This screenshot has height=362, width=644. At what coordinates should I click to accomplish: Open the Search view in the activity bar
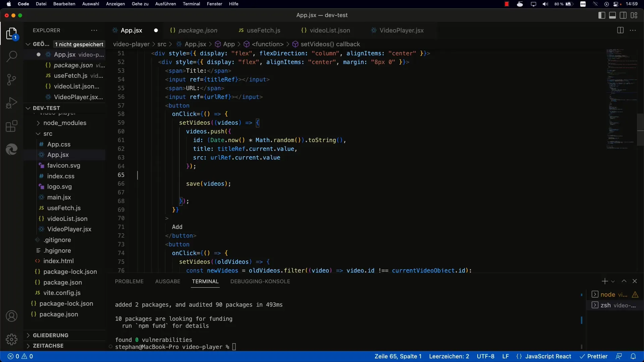11,56
